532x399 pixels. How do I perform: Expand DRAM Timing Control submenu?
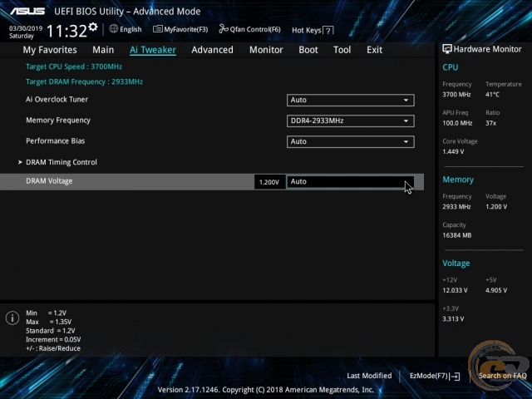point(61,162)
